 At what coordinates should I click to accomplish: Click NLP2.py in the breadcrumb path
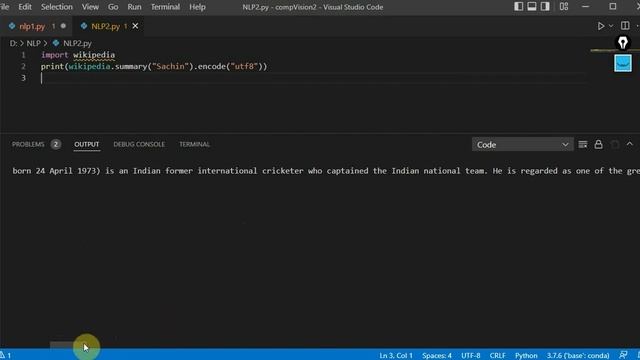point(77,43)
